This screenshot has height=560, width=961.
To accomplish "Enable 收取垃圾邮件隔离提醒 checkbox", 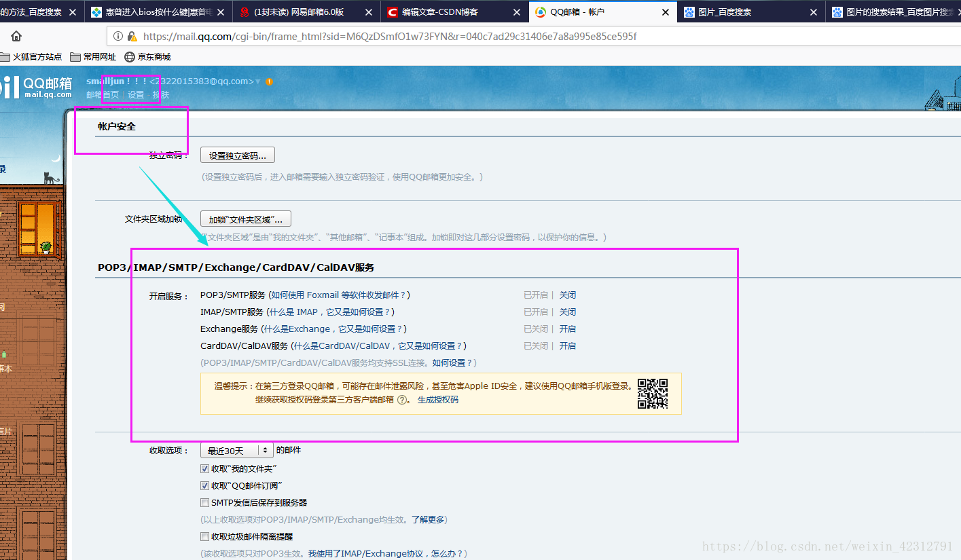I will point(204,537).
